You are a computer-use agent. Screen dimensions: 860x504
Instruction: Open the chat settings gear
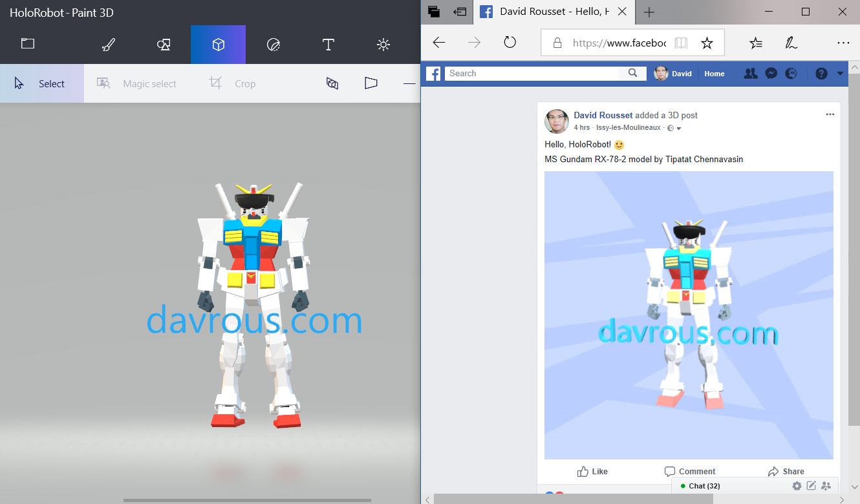click(x=797, y=486)
